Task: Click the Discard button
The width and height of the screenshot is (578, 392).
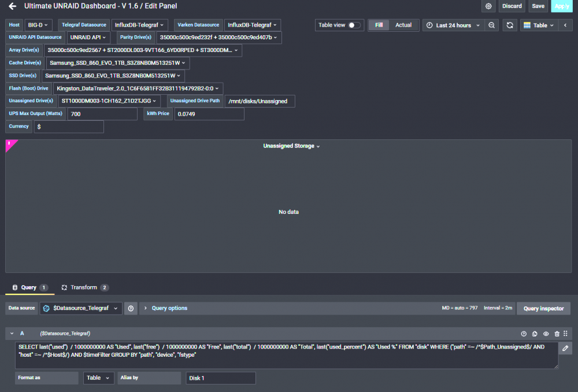Action: 512,6
